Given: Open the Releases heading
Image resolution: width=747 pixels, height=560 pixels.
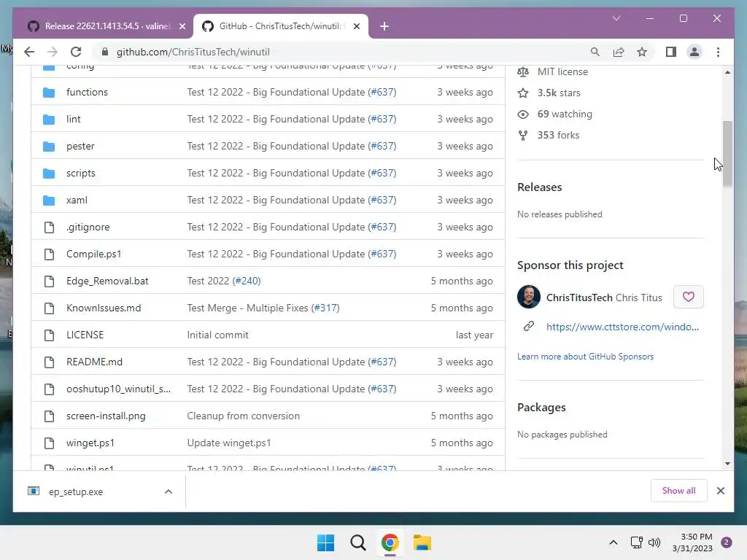Looking at the screenshot, I should pyautogui.click(x=540, y=187).
